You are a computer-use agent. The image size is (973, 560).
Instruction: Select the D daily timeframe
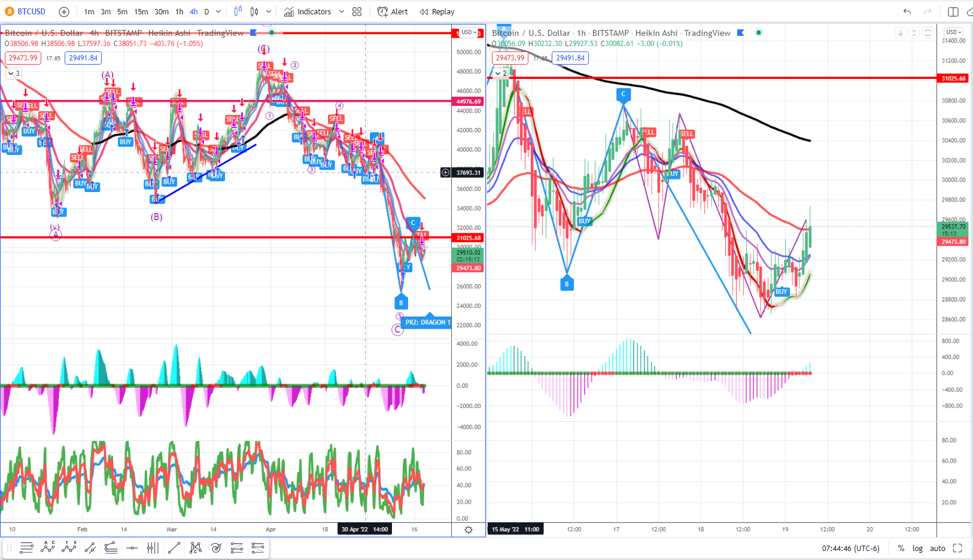(x=207, y=11)
